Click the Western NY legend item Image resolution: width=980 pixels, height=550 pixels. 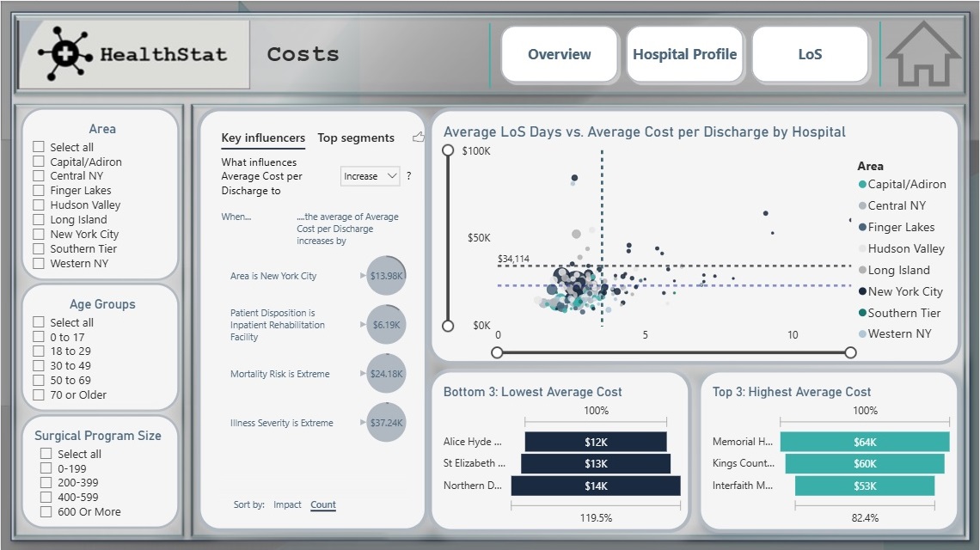(895, 333)
